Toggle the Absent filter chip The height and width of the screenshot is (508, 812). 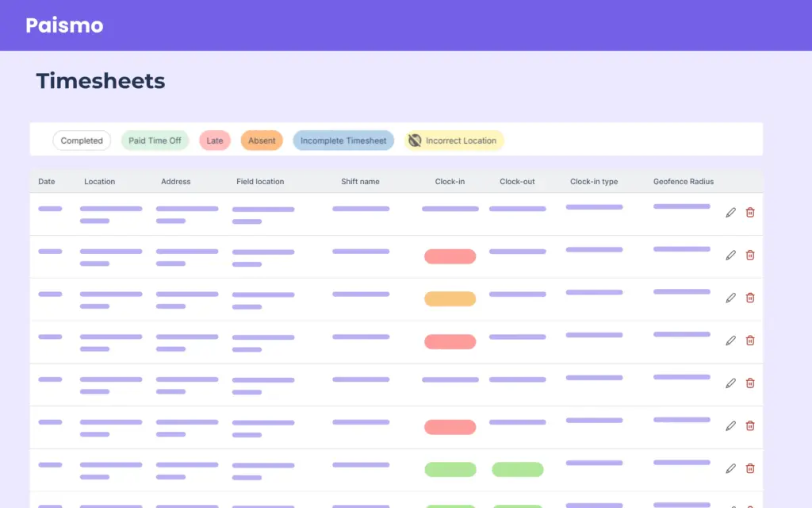262,140
